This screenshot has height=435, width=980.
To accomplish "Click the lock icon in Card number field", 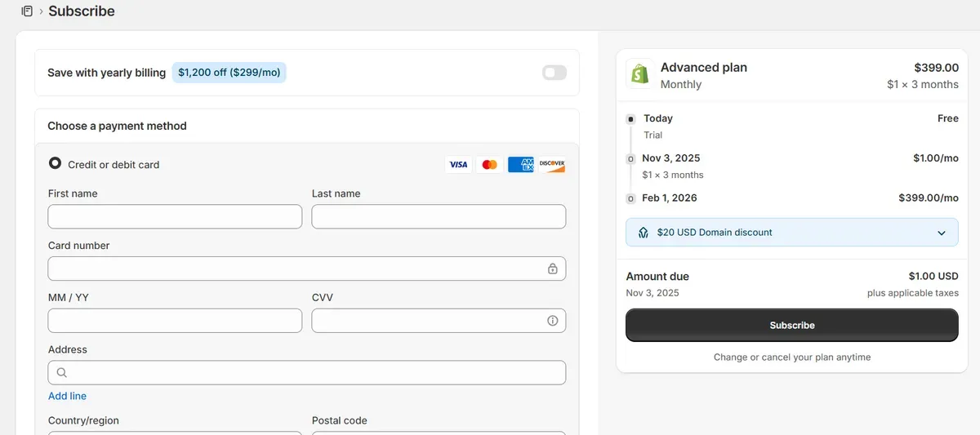I will coord(552,269).
